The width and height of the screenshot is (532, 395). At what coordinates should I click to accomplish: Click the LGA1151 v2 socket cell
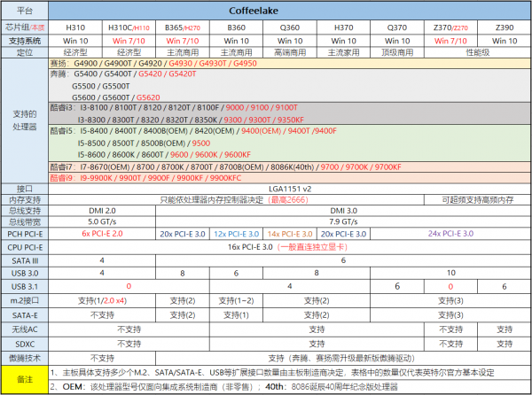tap(290, 189)
